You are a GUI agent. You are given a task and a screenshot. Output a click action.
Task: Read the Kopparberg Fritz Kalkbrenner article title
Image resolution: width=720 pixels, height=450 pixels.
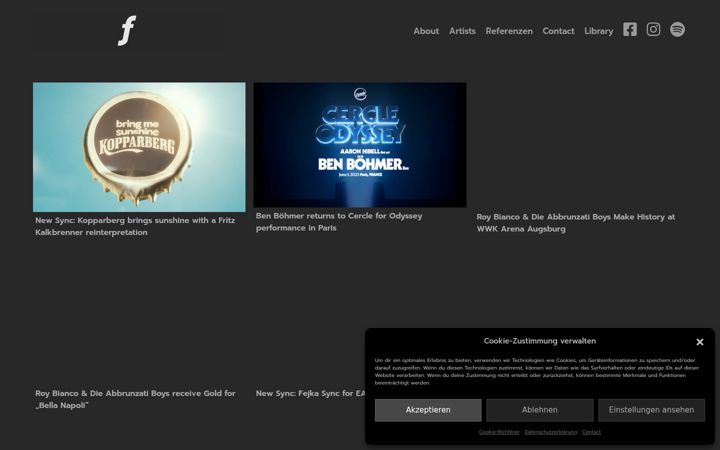coord(135,226)
